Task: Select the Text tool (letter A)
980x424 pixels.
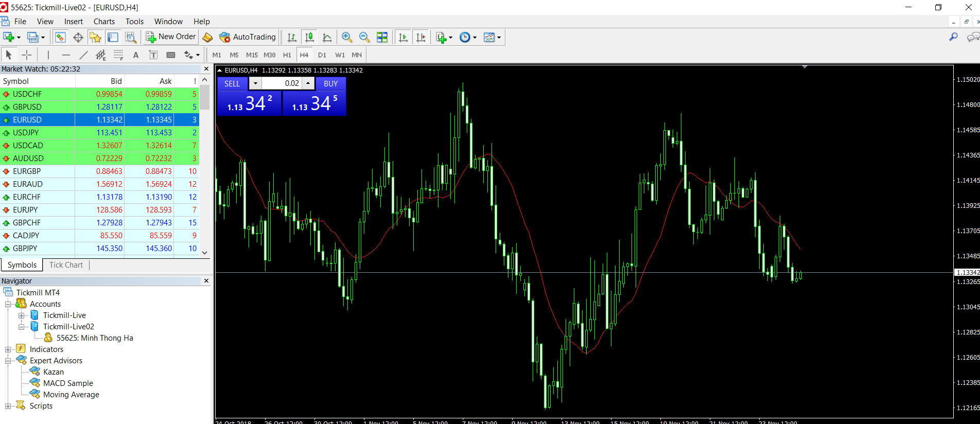Action: tap(136, 55)
